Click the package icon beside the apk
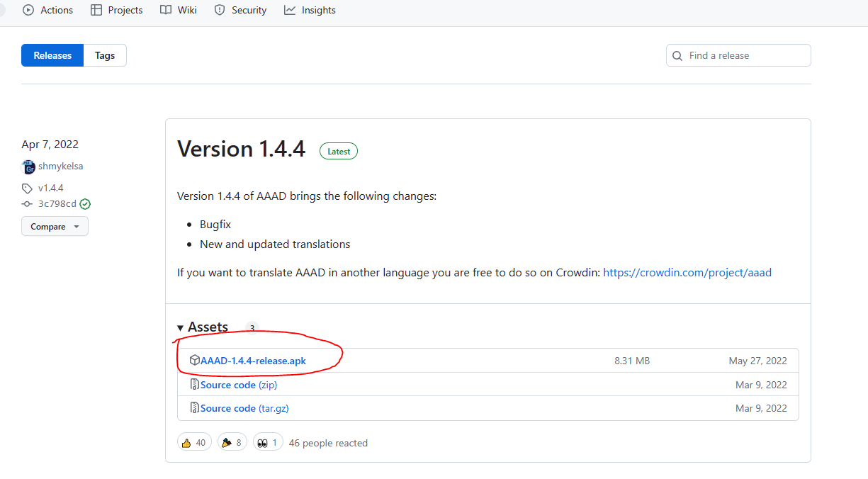 [195, 361]
